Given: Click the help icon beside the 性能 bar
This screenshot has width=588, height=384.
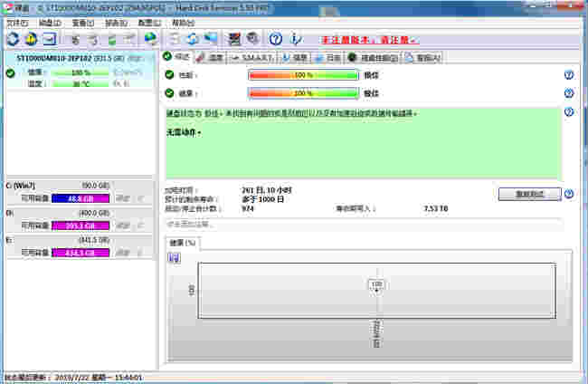Looking at the screenshot, I should (569, 75).
